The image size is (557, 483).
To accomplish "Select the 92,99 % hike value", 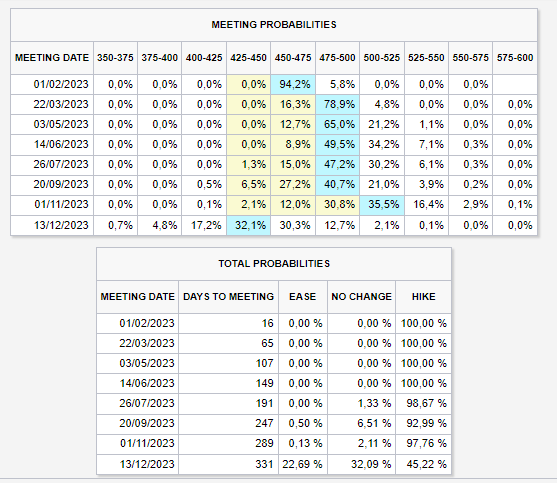I will tap(423, 423).
